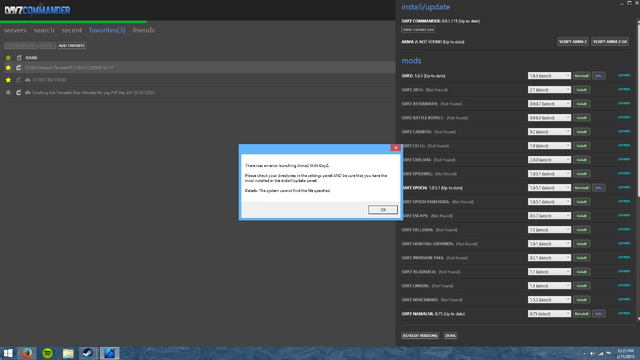Toggle favorite star for Overpoch Taviana server

[x=8, y=68]
